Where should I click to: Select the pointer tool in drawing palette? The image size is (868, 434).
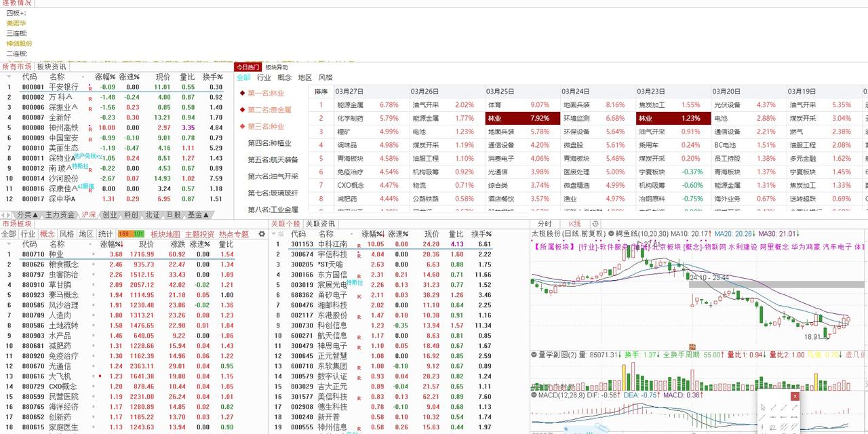pyautogui.click(x=763, y=408)
